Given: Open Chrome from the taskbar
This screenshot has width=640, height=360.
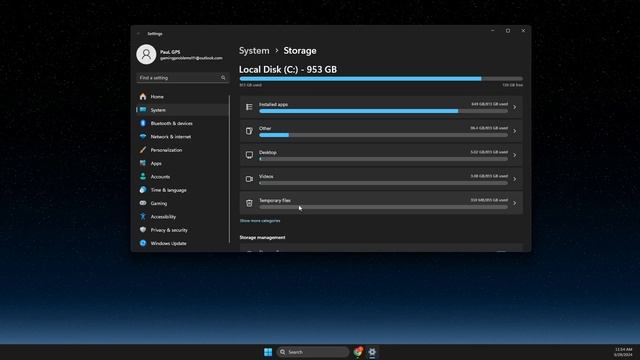Looking at the screenshot, I should coord(358,352).
